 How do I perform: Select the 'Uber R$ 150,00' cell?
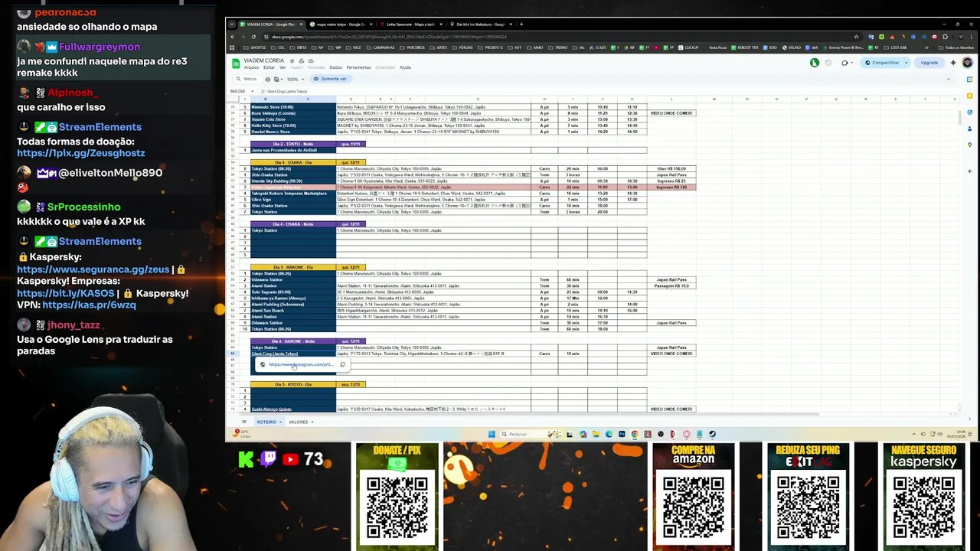(671, 168)
